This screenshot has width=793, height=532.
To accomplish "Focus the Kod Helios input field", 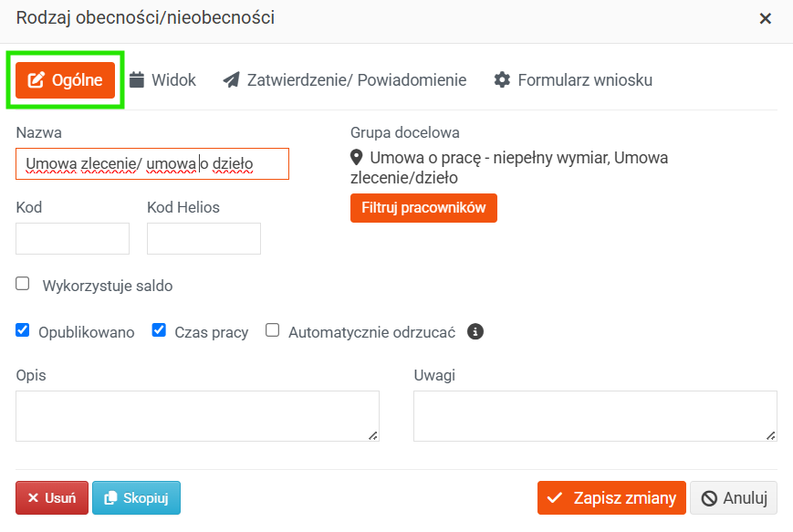I will 203,239.
